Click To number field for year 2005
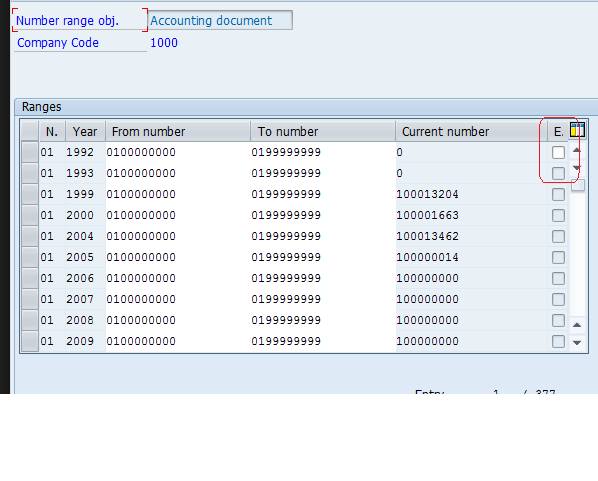598x481 pixels. (323, 257)
